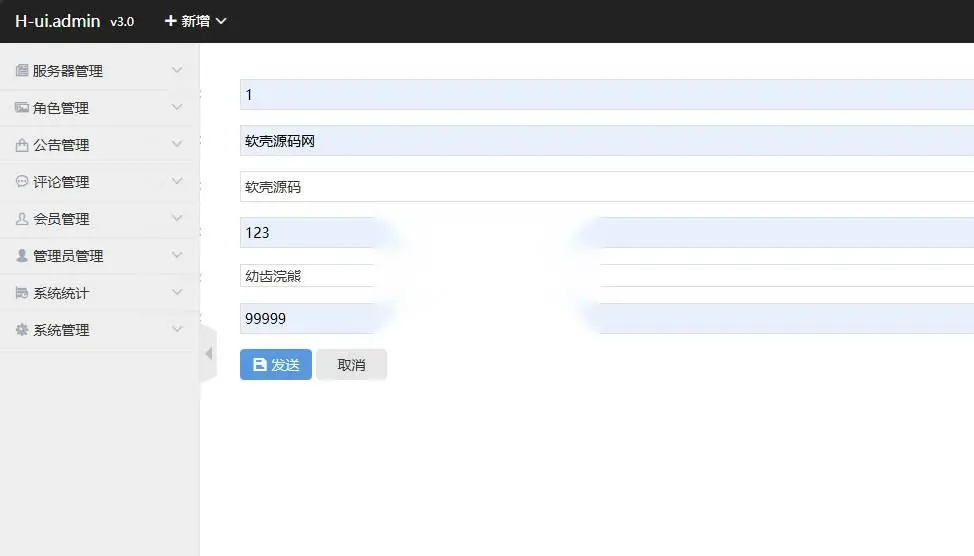Click the v3.0 version label

click(x=122, y=22)
